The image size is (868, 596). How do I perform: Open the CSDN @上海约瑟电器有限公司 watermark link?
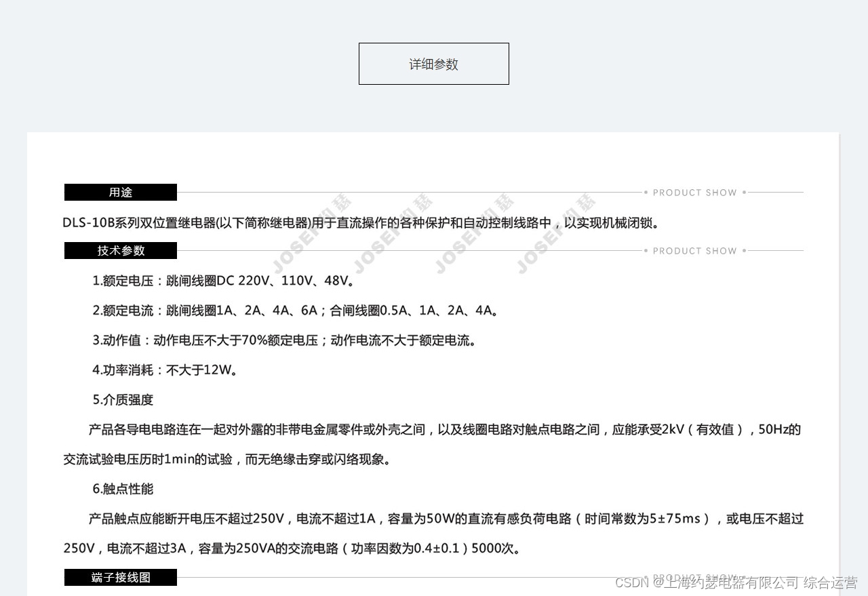[x=736, y=582]
